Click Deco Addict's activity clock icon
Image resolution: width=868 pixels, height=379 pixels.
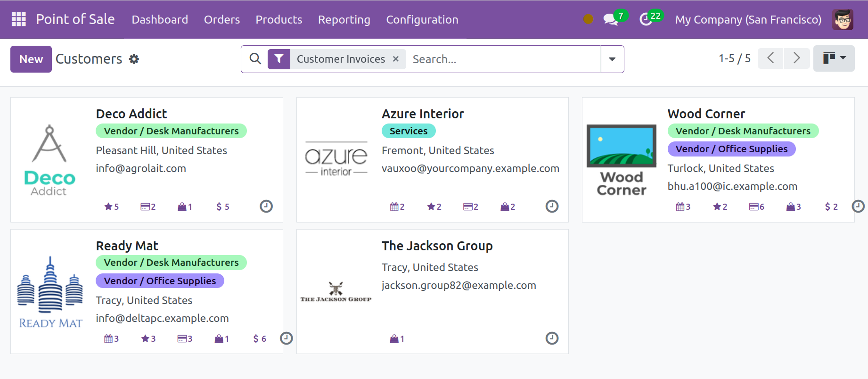[x=266, y=206]
